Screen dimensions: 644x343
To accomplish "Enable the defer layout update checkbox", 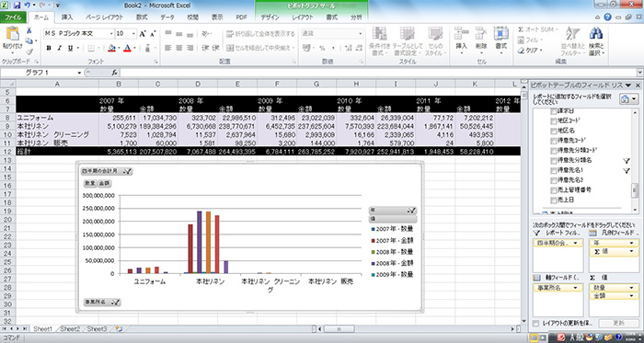I will click(535, 324).
